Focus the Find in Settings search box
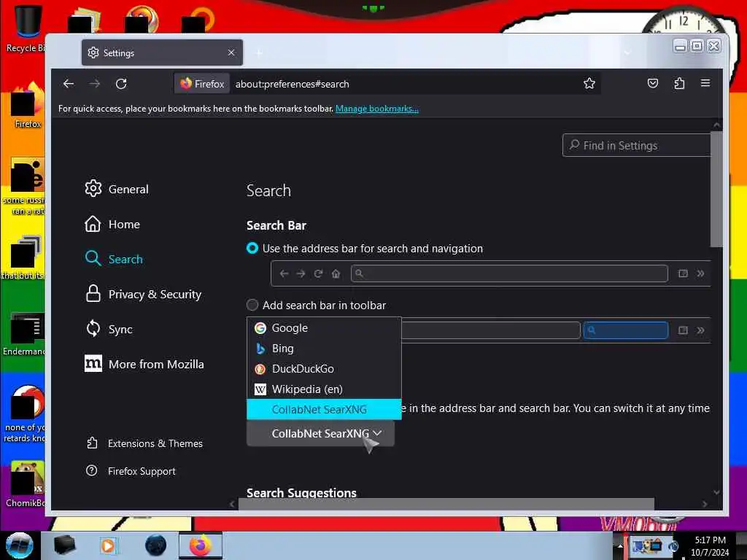 click(636, 145)
